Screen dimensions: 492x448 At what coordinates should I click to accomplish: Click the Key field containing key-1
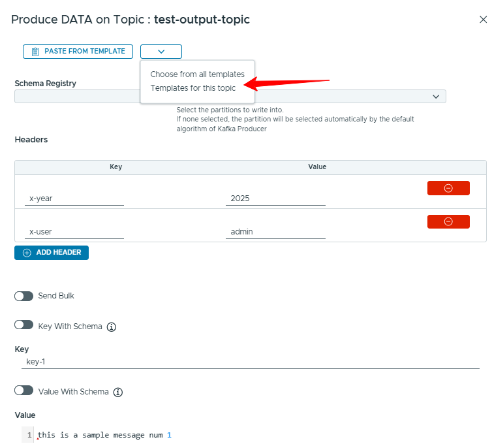[250, 361]
